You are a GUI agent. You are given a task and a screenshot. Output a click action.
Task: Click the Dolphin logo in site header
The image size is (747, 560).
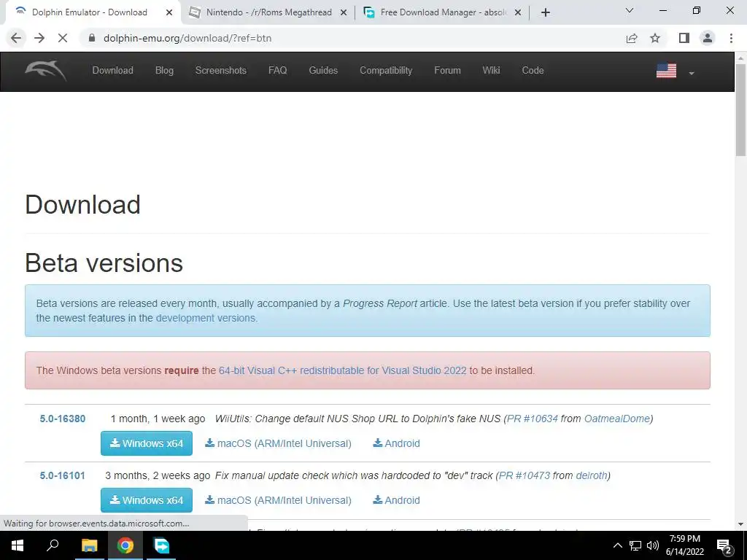point(46,71)
